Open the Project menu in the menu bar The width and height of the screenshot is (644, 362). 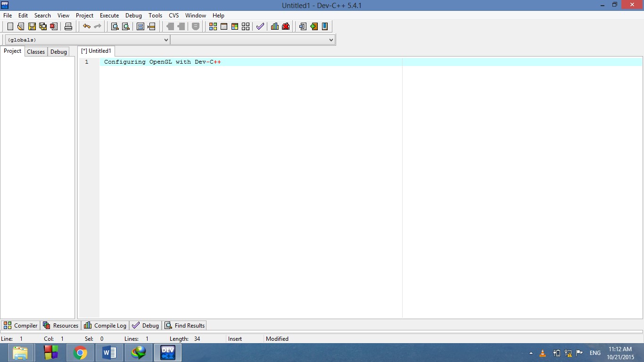coord(85,16)
